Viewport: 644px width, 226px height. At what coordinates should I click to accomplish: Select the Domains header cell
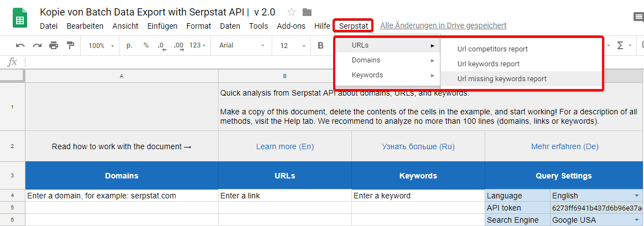coord(122,176)
